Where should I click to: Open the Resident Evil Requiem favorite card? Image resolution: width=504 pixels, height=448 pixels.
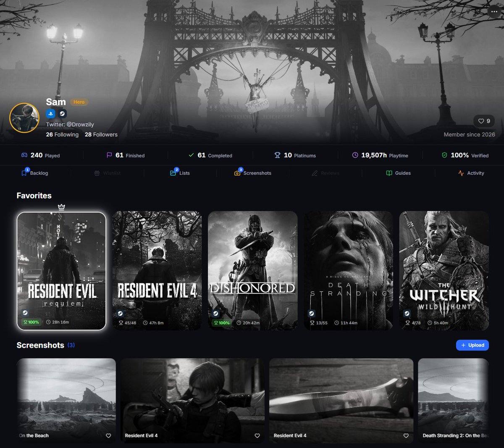coord(61,271)
